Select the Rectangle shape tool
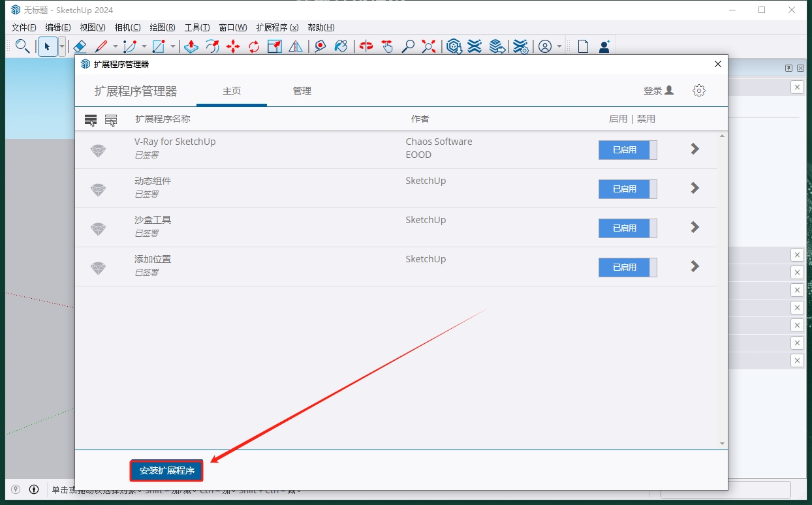This screenshot has width=812, height=505. 158,46
